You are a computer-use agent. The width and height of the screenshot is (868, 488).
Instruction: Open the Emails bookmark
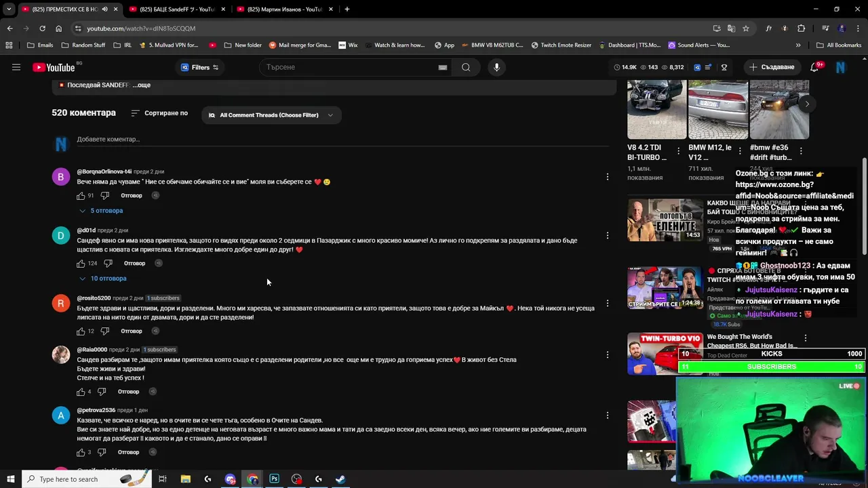[x=40, y=45]
